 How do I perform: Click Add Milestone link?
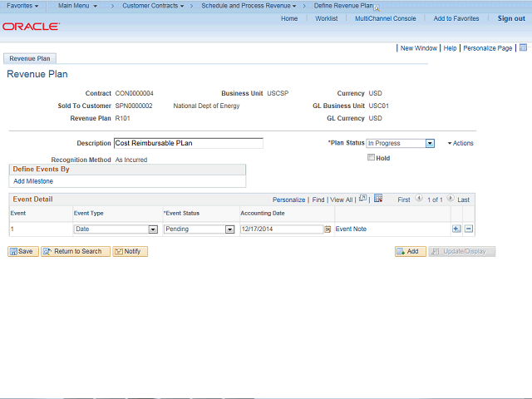[x=33, y=181]
